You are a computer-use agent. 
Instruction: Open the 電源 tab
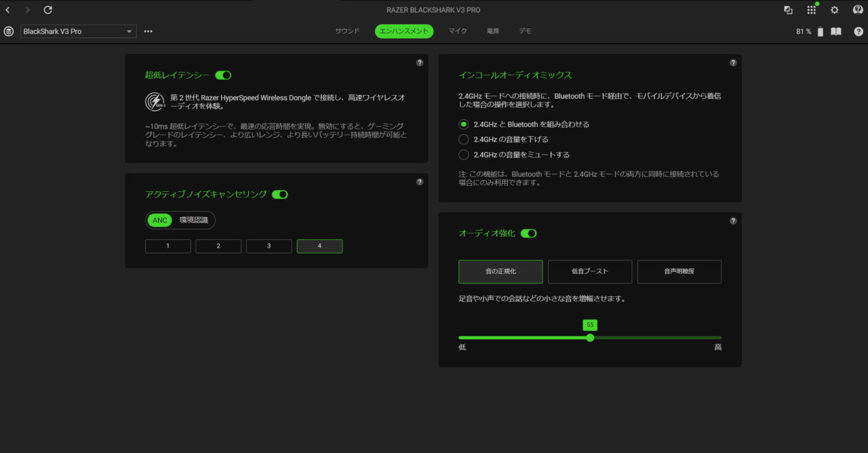(x=493, y=31)
